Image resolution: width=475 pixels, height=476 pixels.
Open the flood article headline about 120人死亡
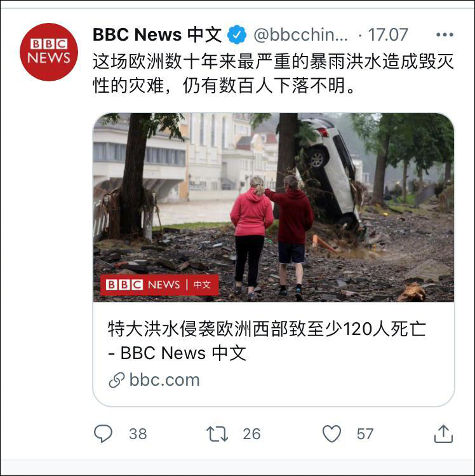click(x=267, y=341)
